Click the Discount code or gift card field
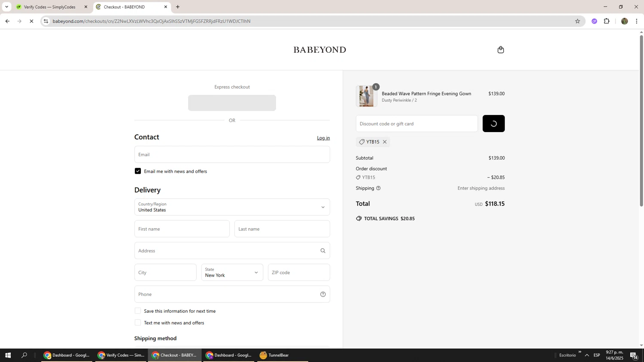Image resolution: width=644 pixels, height=362 pixels. [417, 124]
